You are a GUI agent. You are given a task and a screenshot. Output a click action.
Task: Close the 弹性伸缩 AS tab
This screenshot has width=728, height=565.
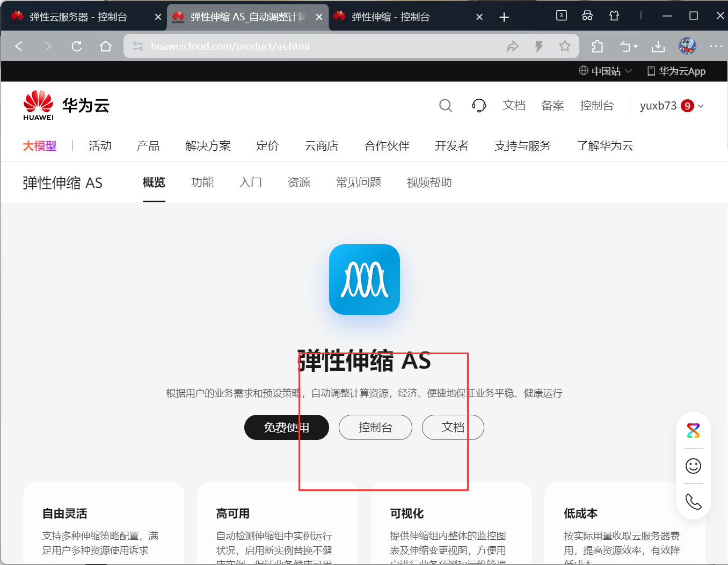pos(319,17)
